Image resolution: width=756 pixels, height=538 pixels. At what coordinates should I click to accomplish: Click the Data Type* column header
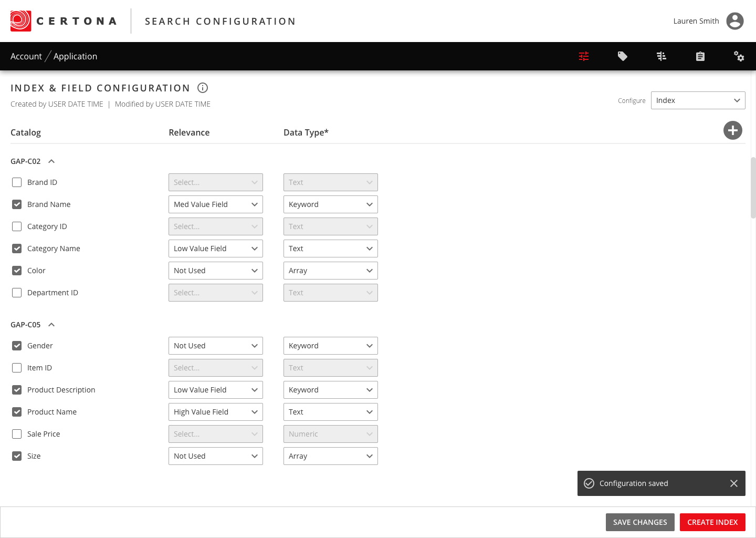(x=306, y=132)
